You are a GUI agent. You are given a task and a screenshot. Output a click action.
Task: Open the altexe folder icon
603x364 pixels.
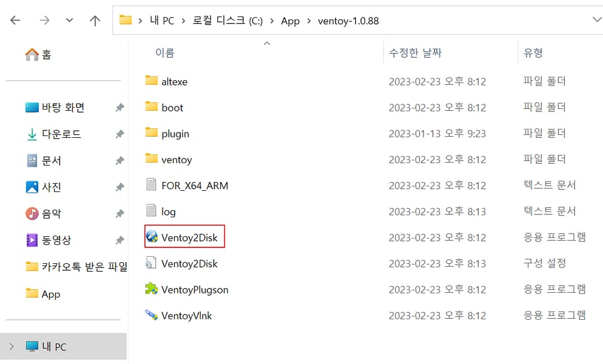(152, 81)
